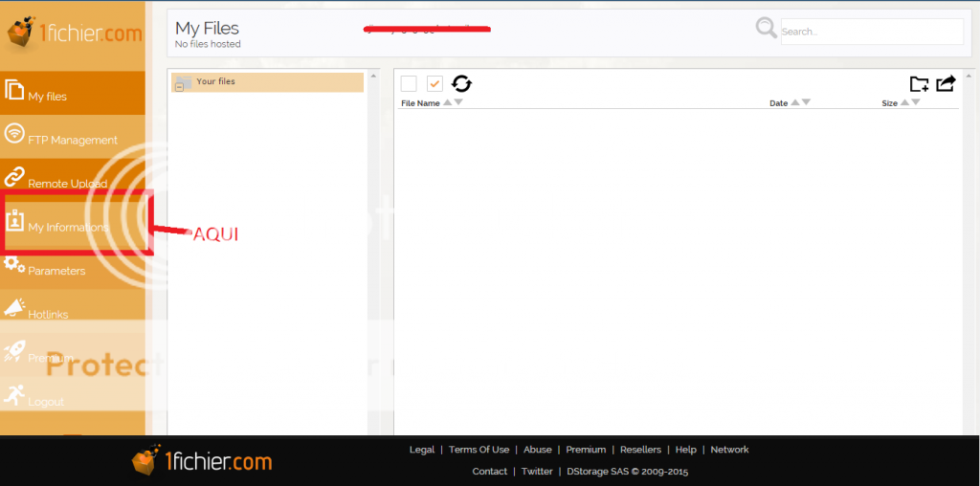Click the Logout sidebar entry
This screenshot has height=486, width=980.
tap(46, 402)
